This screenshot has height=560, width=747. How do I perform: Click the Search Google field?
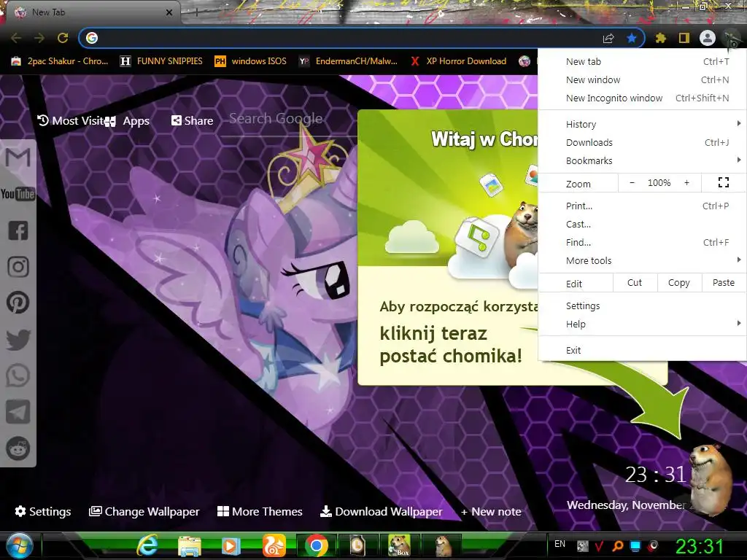tap(290, 120)
